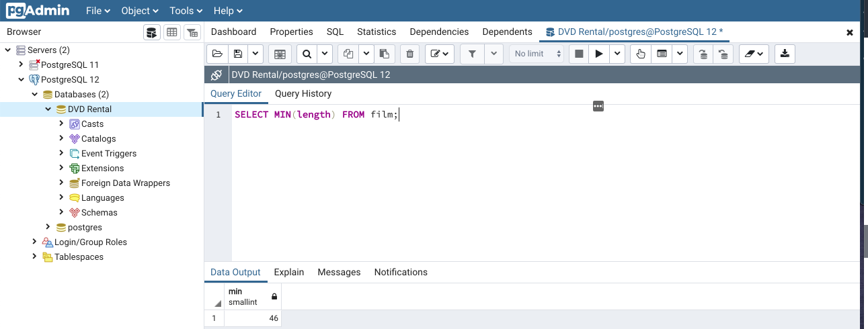The height and width of the screenshot is (329, 868).
Task: Open the Execute options dropdown arrow
Action: [x=617, y=54]
